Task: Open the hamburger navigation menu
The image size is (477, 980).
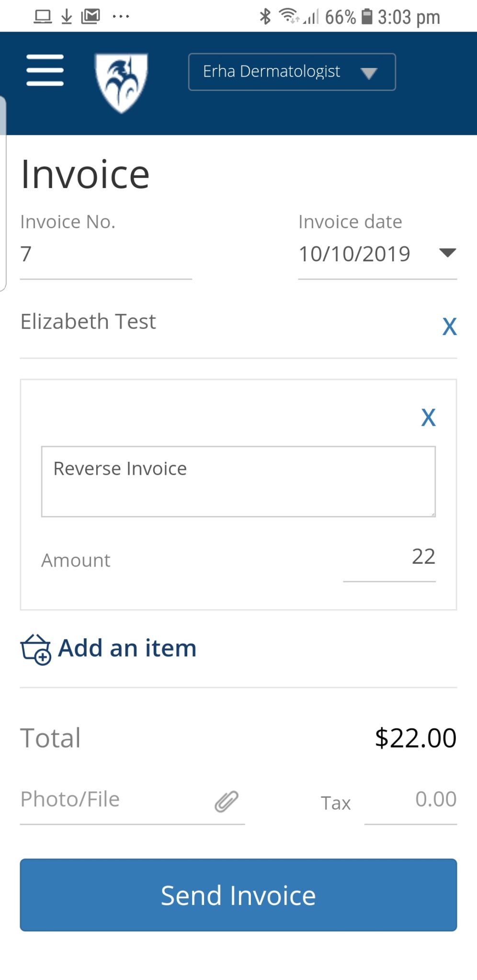Action: tap(45, 70)
